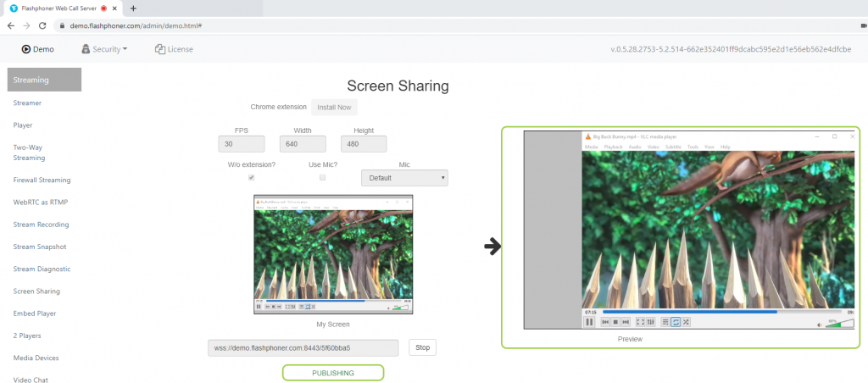Viewport: 868px width, 383px height.
Task: Open WebRTC as RTMP in sidebar
Action: (41, 202)
